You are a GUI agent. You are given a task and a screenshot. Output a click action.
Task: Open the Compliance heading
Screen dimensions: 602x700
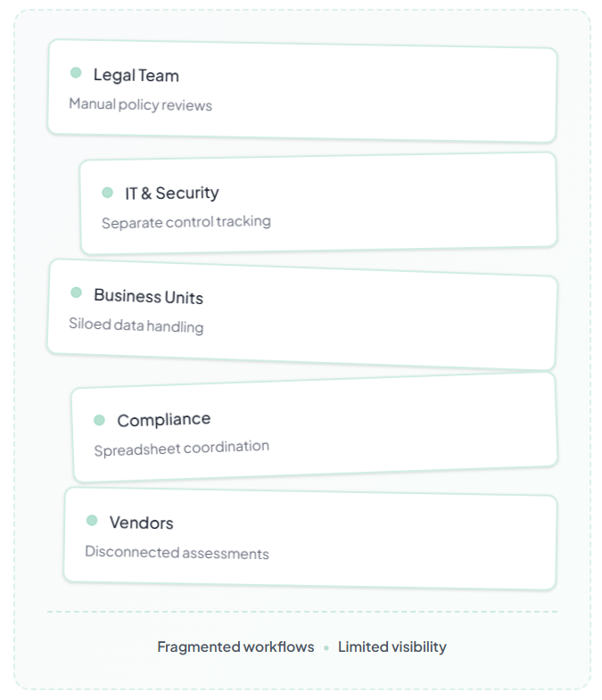pyautogui.click(x=164, y=419)
